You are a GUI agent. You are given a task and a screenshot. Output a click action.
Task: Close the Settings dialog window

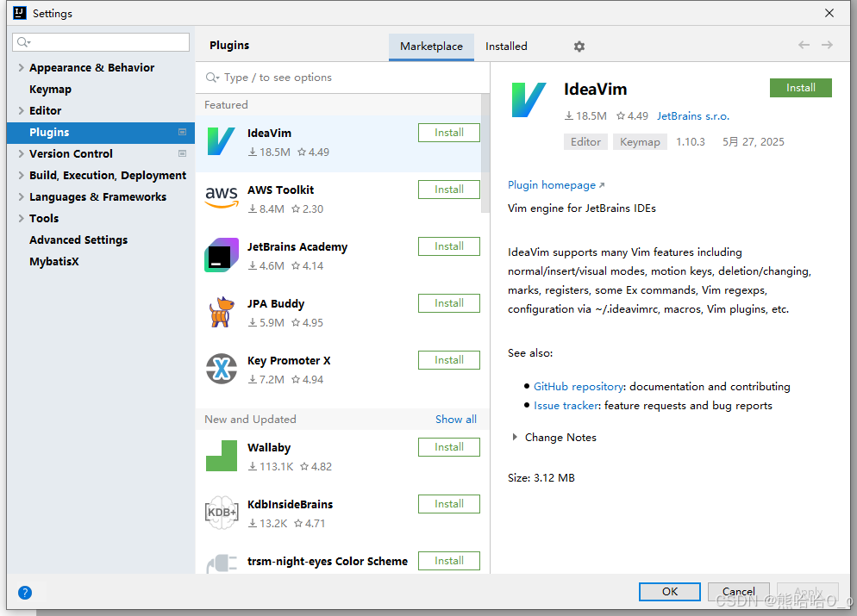click(x=829, y=13)
